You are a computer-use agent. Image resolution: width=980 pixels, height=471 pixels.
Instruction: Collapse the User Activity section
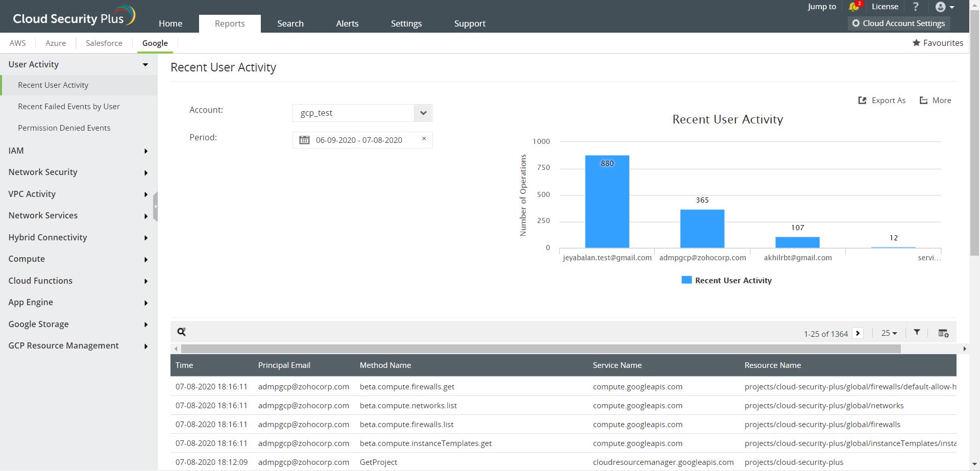tap(145, 64)
